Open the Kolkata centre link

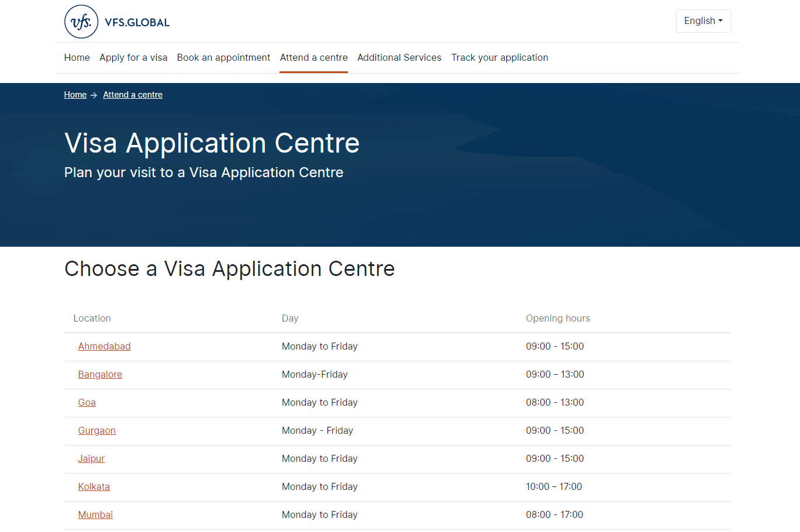pyautogui.click(x=94, y=486)
